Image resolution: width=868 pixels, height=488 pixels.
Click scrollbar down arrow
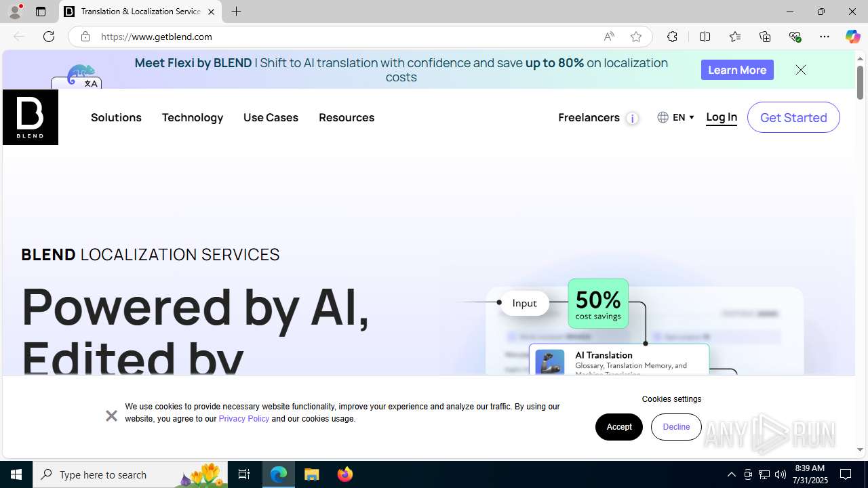860,449
